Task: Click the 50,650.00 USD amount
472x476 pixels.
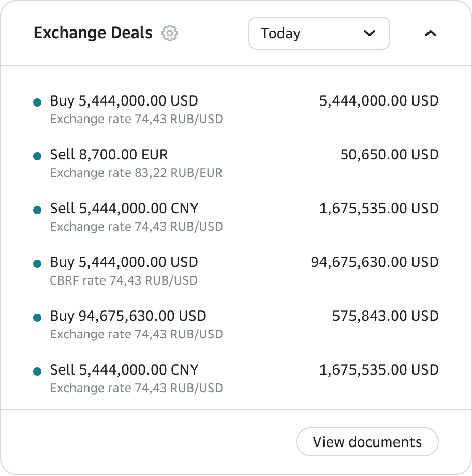Action: tap(389, 155)
